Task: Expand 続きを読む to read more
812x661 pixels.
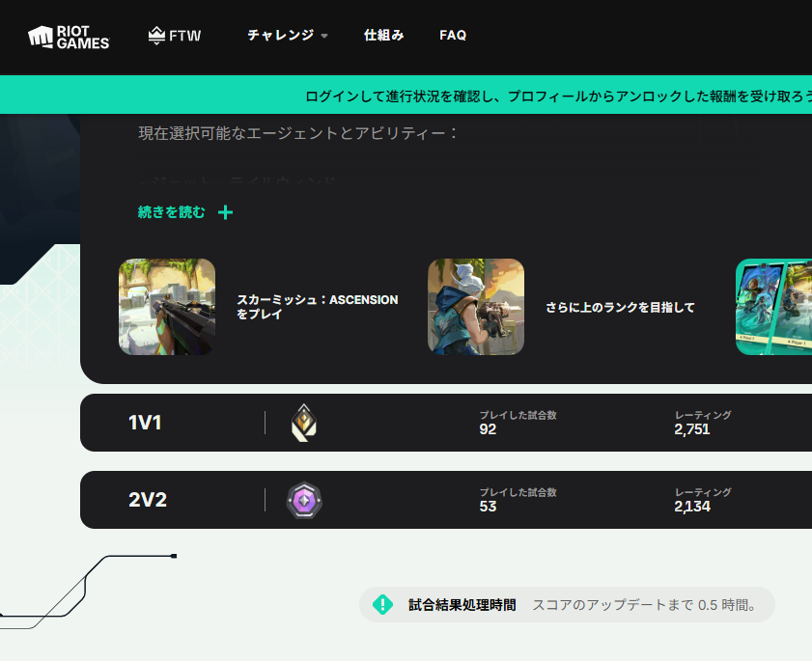Action: 172,212
